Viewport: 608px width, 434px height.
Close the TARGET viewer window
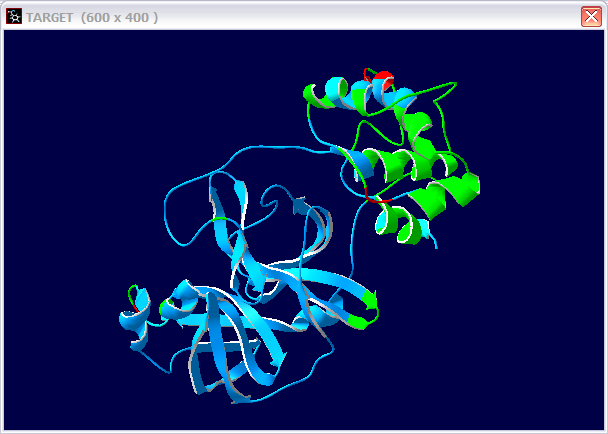click(x=591, y=17)
